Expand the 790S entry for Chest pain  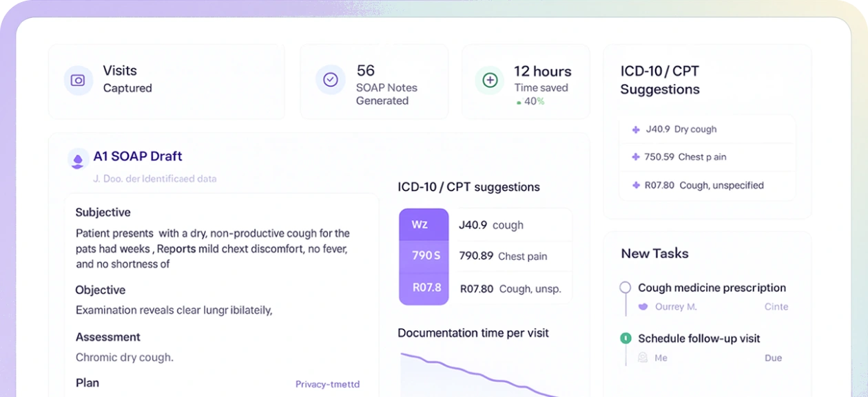[424, 256]
